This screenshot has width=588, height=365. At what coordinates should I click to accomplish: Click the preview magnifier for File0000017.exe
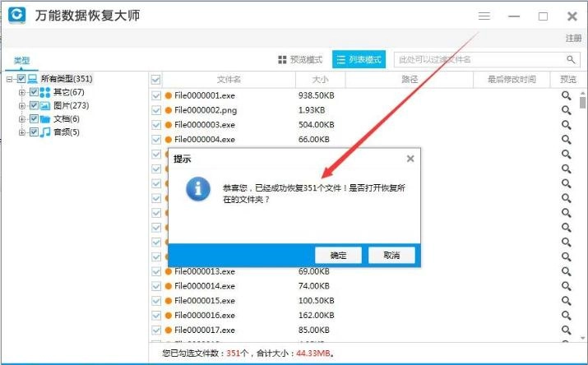pos(566,330)
